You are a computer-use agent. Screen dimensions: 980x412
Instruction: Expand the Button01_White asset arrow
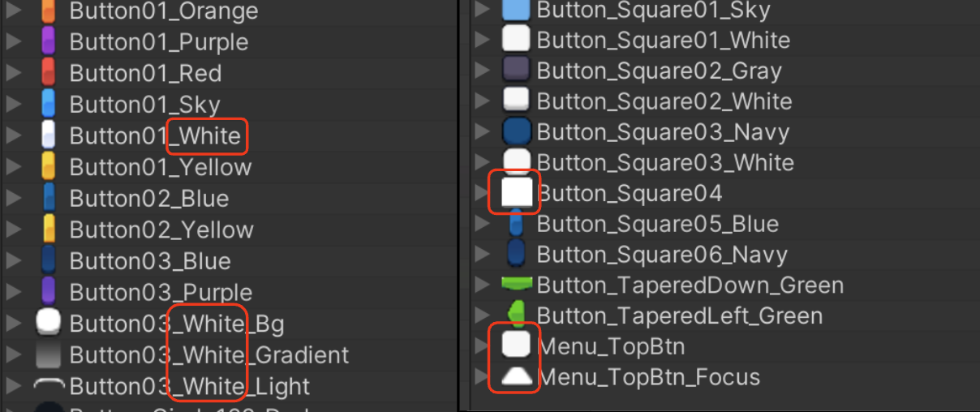click(x=13, y=135)
